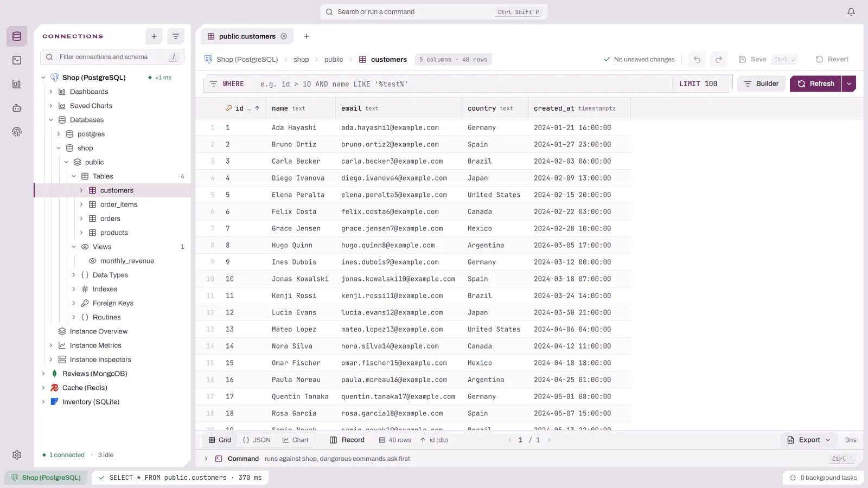Select the Grid view tab

click(220, 440)
